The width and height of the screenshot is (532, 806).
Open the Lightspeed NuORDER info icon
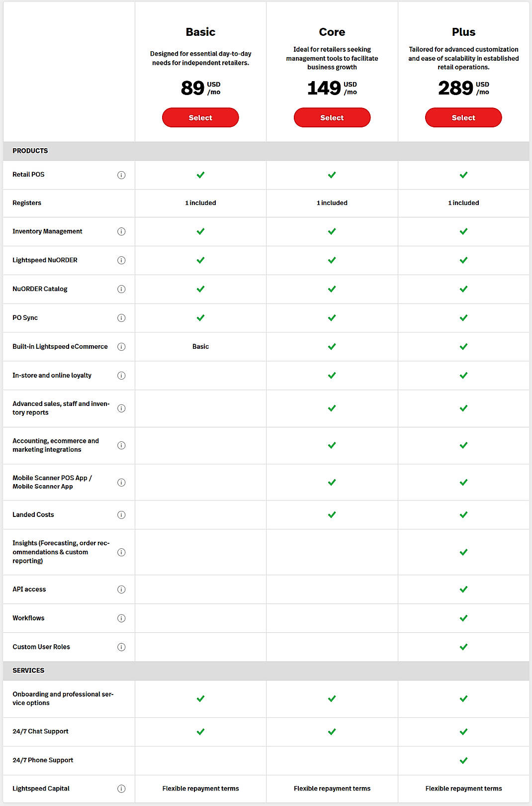(x=121, y=261)
